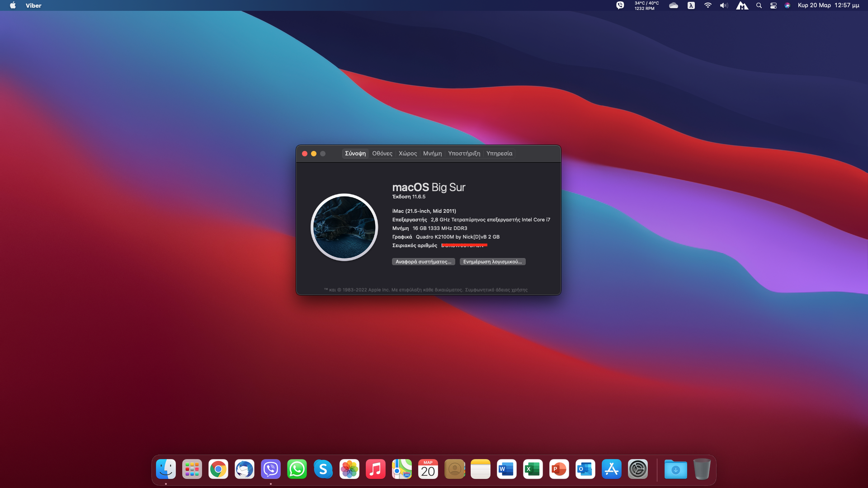Click Αναφορά συστήματος button
The image size is (868, 488).
(423, 262)
